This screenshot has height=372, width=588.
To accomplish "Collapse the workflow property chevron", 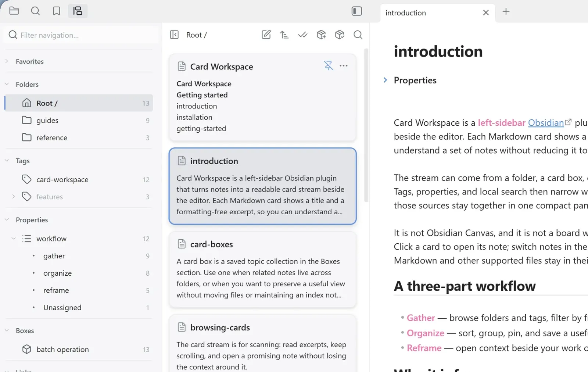I will point(14,238).
